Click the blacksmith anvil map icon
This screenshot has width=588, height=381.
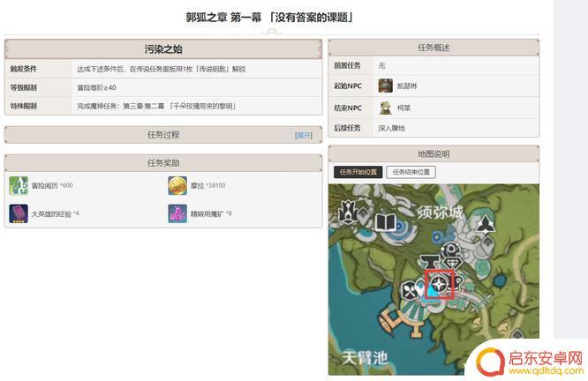point(429,261)
